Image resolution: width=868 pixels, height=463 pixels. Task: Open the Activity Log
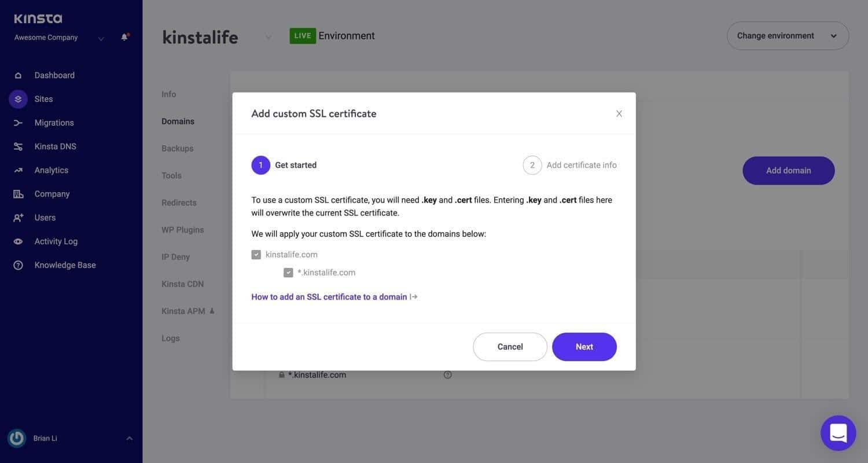click(56, 241)
